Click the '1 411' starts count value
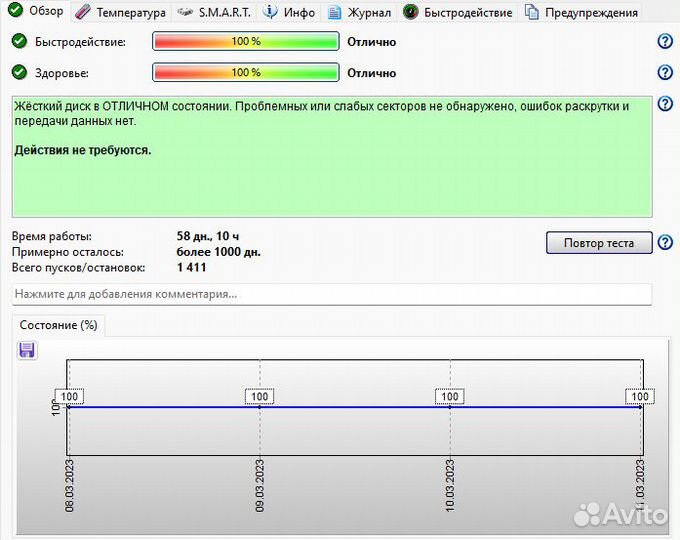This screenshot has height=540, width=680. click(191, 267)
